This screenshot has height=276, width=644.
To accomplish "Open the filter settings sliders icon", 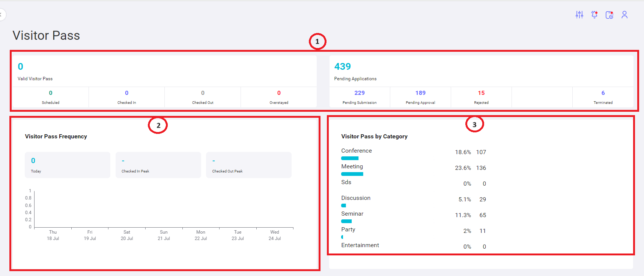I will coord(579,15).
